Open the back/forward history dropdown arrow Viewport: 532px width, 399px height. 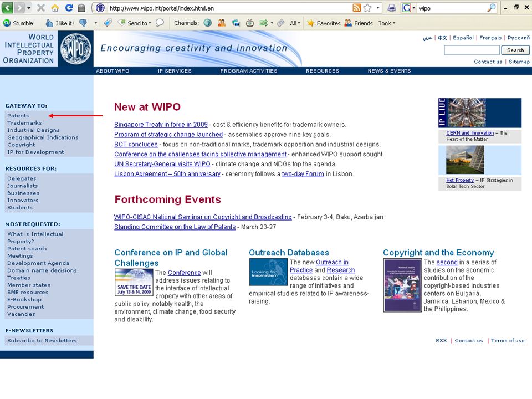[x=29, y=8]
